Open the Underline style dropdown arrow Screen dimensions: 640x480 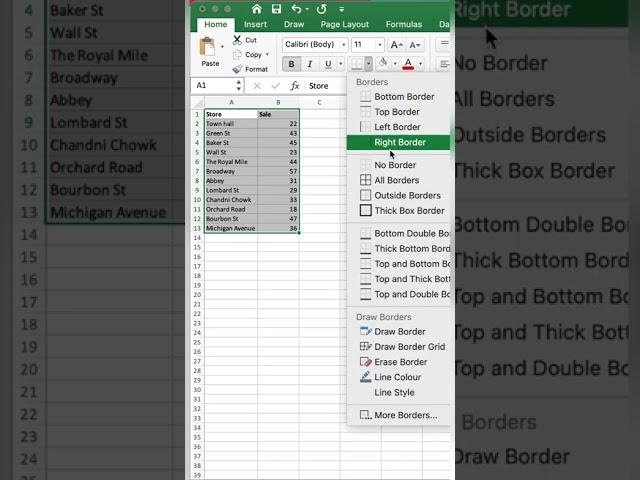pos(341,64)
